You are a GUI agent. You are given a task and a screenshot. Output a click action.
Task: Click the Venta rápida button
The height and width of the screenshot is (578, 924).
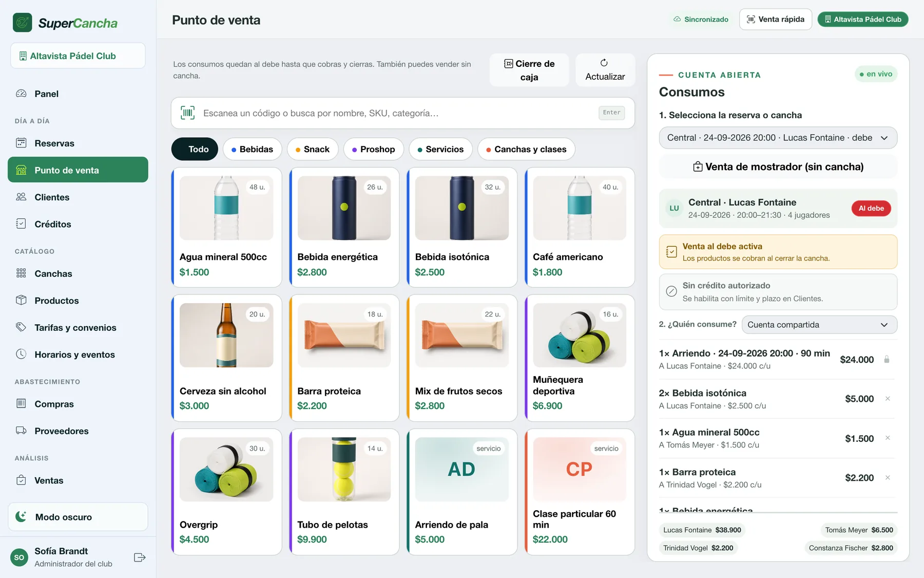[775, 20]
